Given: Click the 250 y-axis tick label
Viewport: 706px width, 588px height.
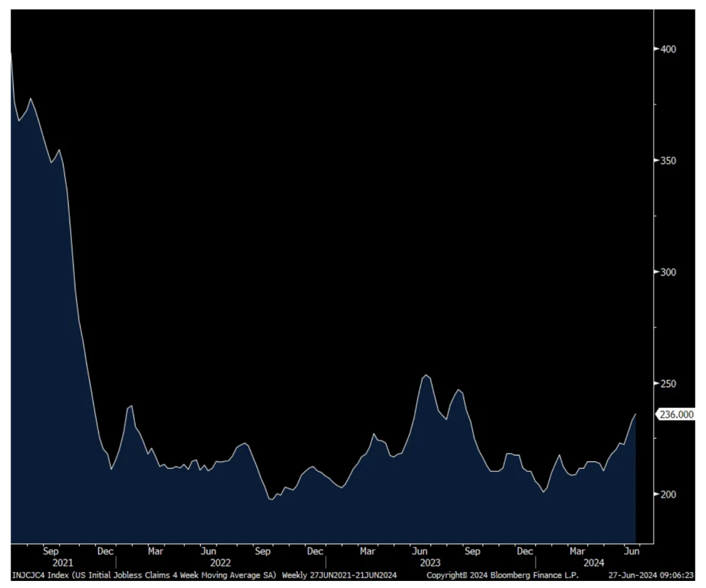Looking at the screenshot, I should click(668, 383).
